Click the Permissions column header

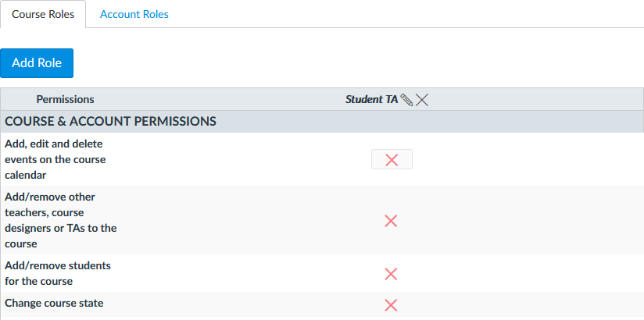pyautogui.click(x=66, y=100)
